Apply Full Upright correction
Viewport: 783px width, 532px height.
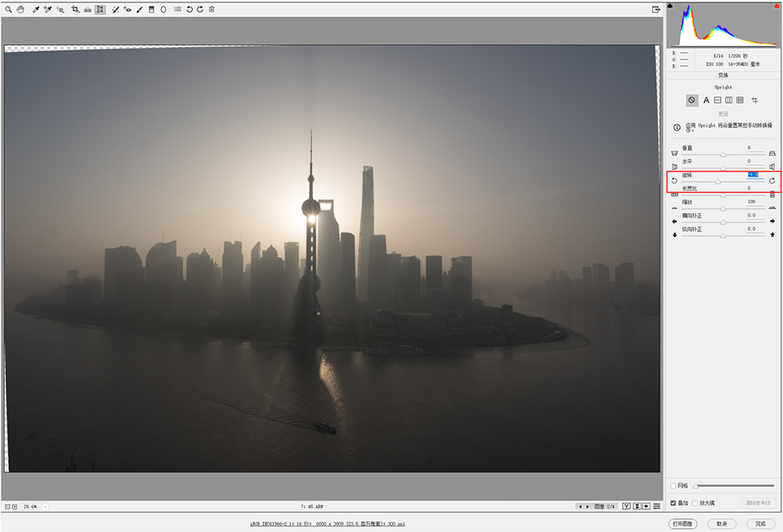pyautogui.click(x=740, y=101)
